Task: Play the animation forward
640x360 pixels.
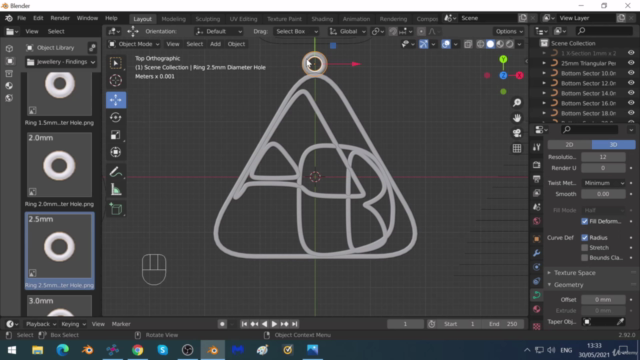Action: click(x=274, y=324)
